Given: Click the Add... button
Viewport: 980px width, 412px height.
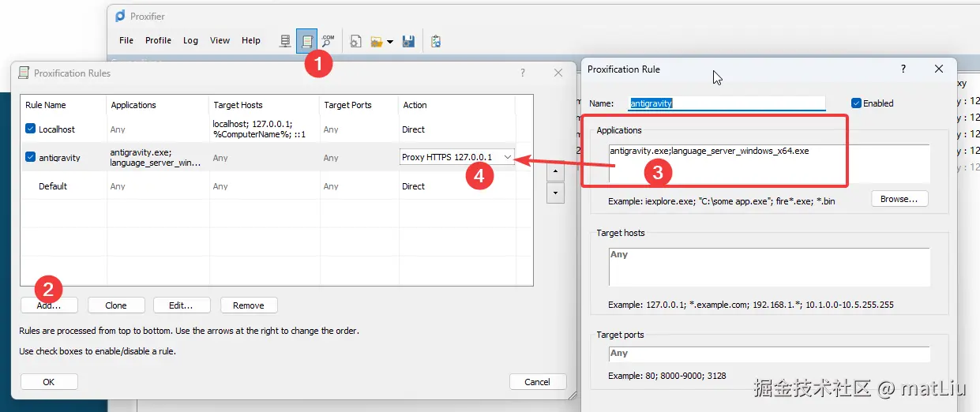Looking at the screenshot, I should pyautogui.click(x=49, y=305).
